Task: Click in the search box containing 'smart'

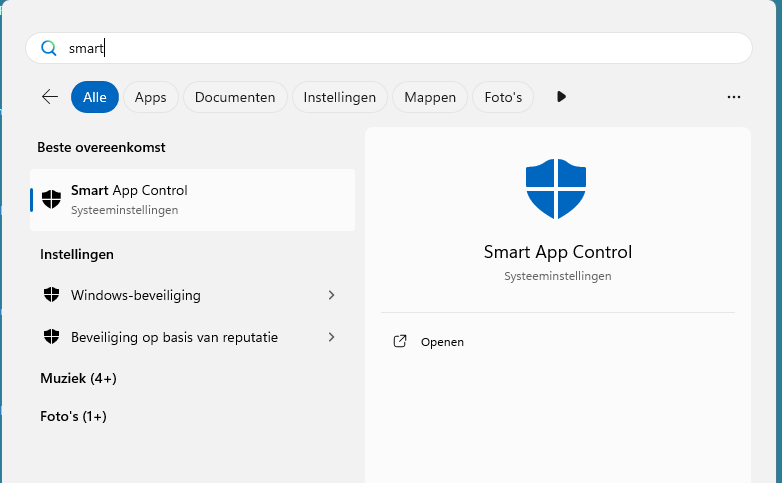Action: coord(389,48)
